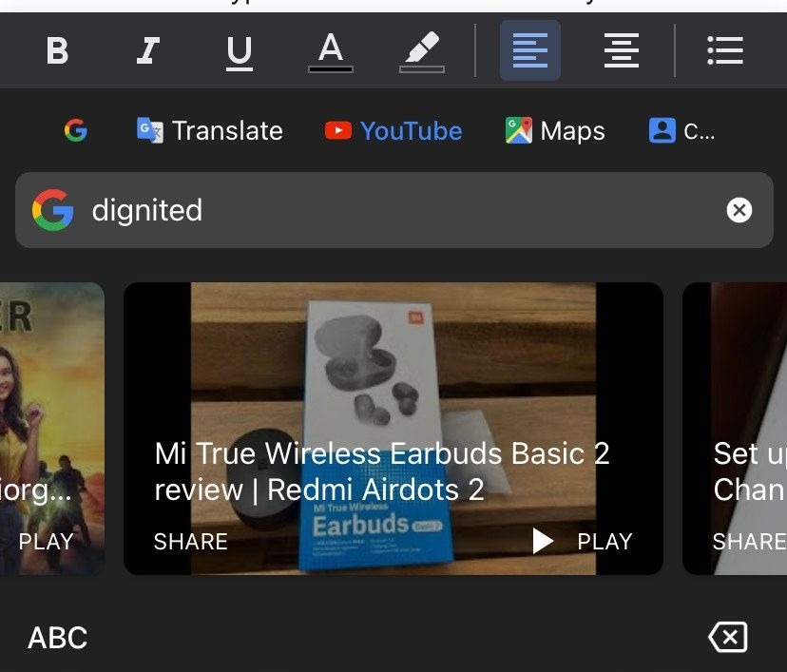Tap the backspace delete key
Image resolution: width=787 pixels, height=672 pixels.
point(728,638)
